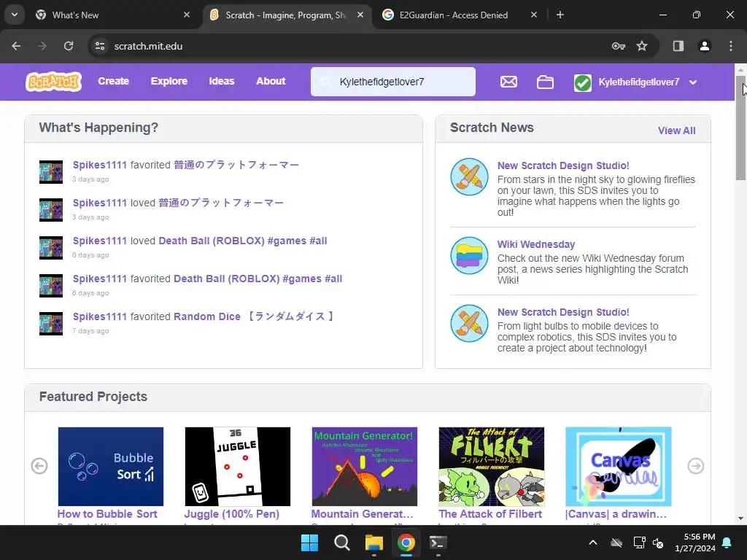Click the Kylethefidgetlover7 avatar checkmark icon
747x560 pixels.
click(x=582, y=82)
